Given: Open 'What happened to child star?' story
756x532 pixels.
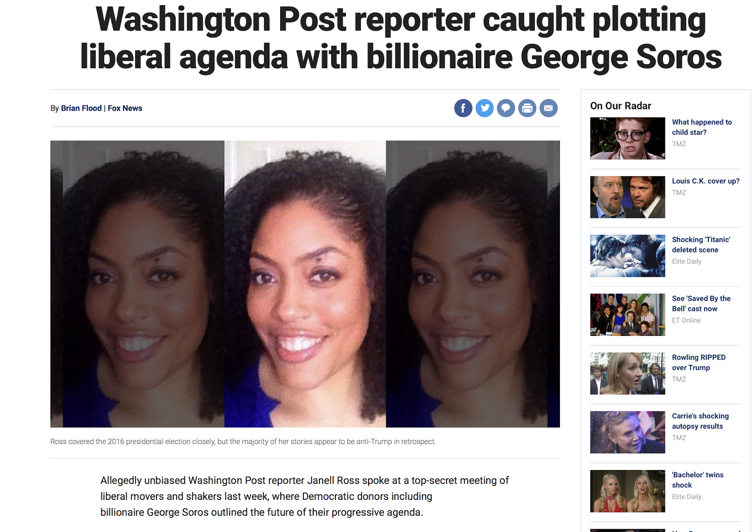Looking at the screenshot, I should (702, 127).
